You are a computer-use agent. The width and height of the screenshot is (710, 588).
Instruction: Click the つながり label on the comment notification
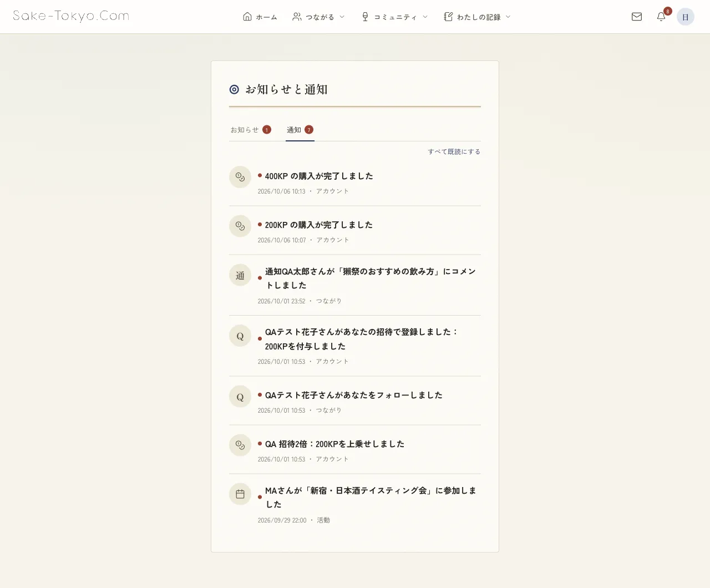[329, 301]
